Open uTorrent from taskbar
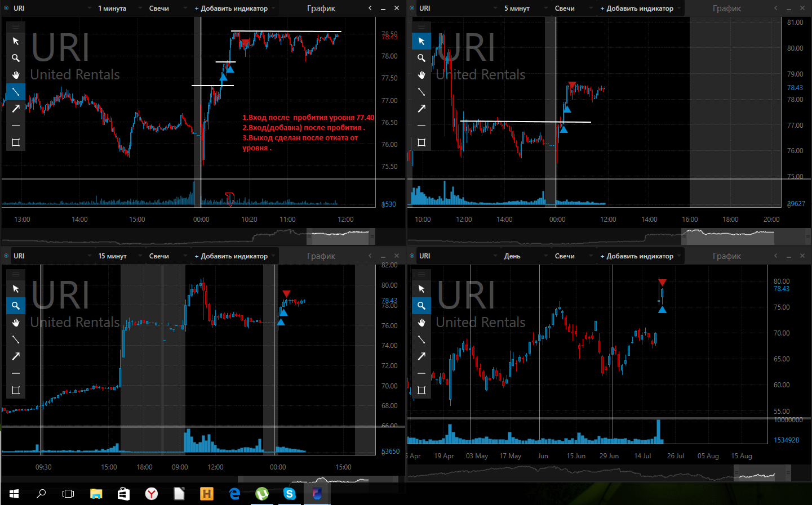 [x=262, y=494]
